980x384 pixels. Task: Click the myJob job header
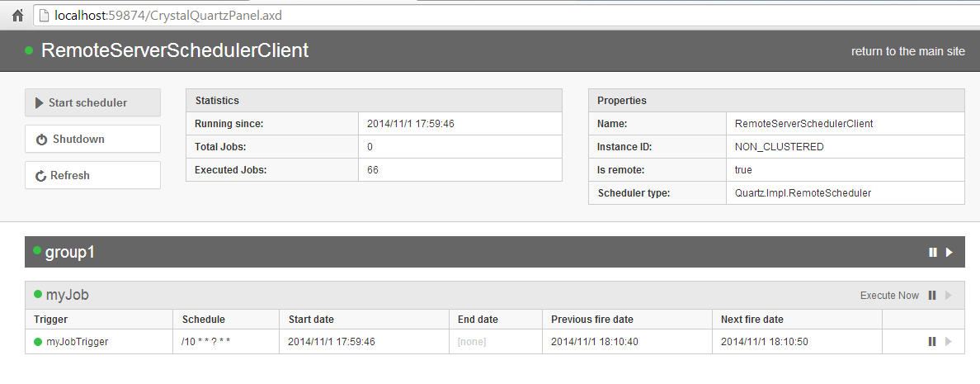[x=68, y=295]
